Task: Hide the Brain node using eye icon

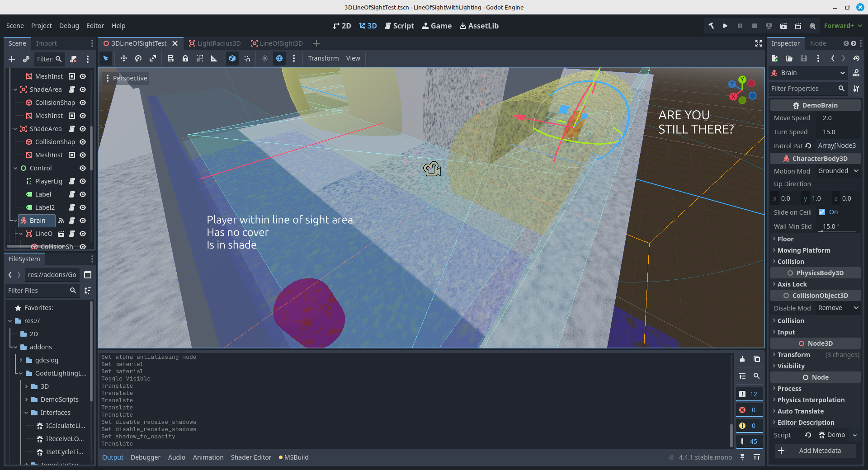Action: coord(83,221)
